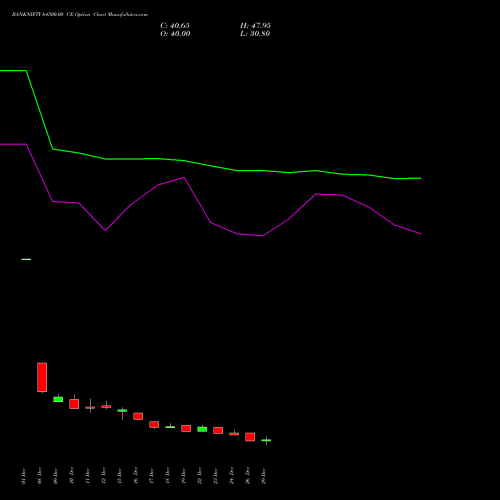Screen dimensions: 500x500
Task: Click the low value L: 30.80
Action: click(x=255, y=34)
